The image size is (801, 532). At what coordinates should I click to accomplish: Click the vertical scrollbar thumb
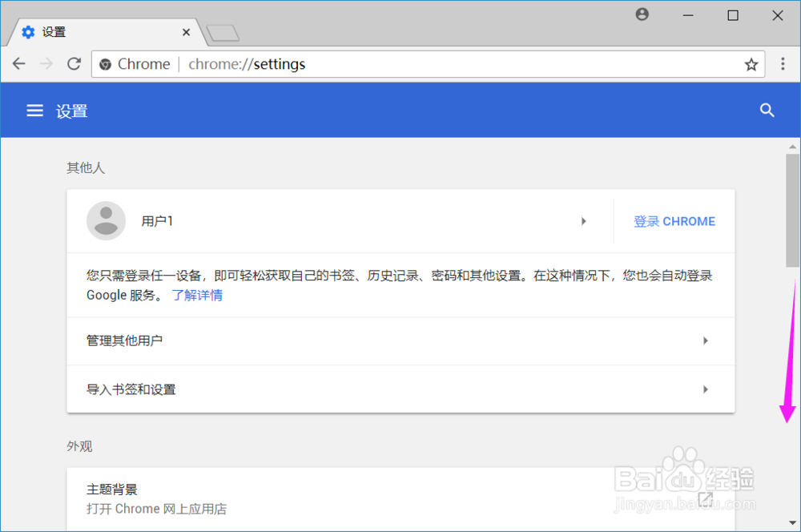[792, 210]
